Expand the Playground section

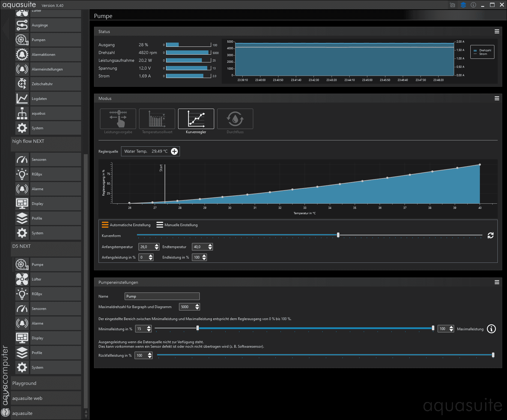pyautogui.click(x=46, y=383)
